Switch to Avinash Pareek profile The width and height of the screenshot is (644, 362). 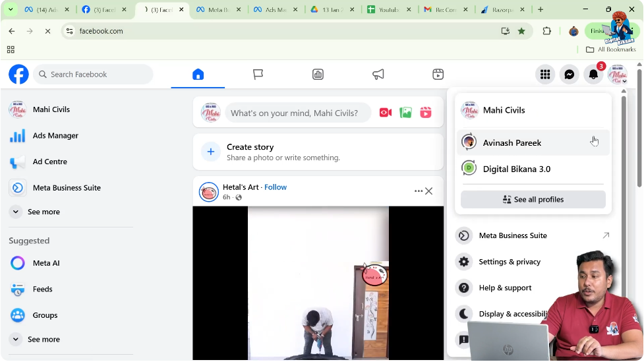(533, 142)
